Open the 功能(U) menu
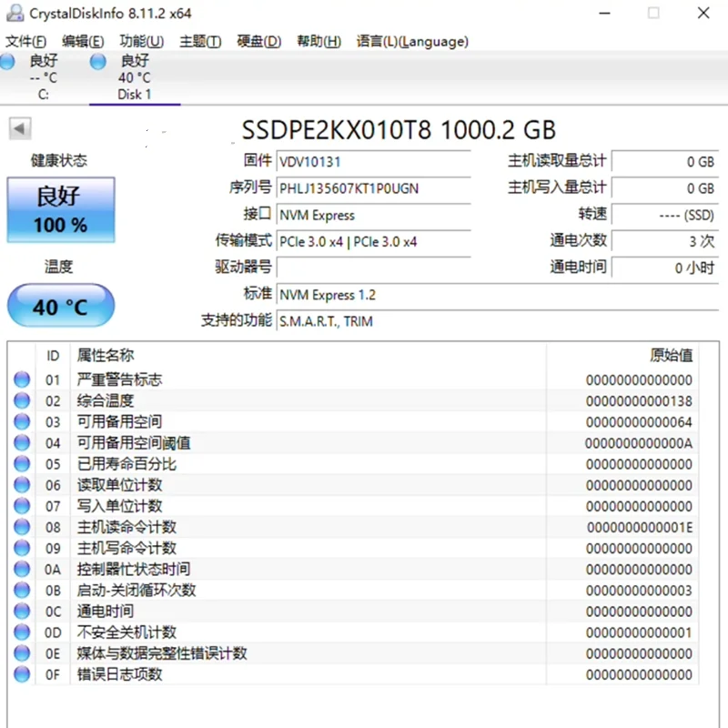This screenshot has height=728, width=728. 142,41
